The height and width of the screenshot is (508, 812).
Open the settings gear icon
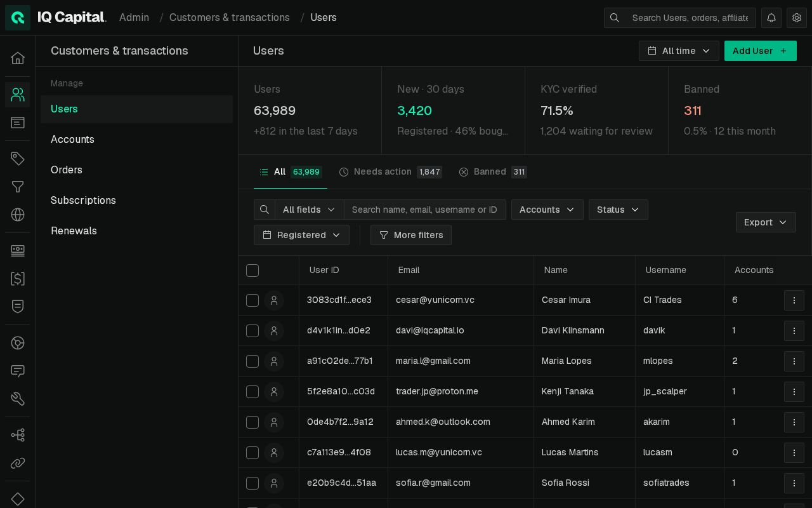pyautogui.click(x=797, y=18)
